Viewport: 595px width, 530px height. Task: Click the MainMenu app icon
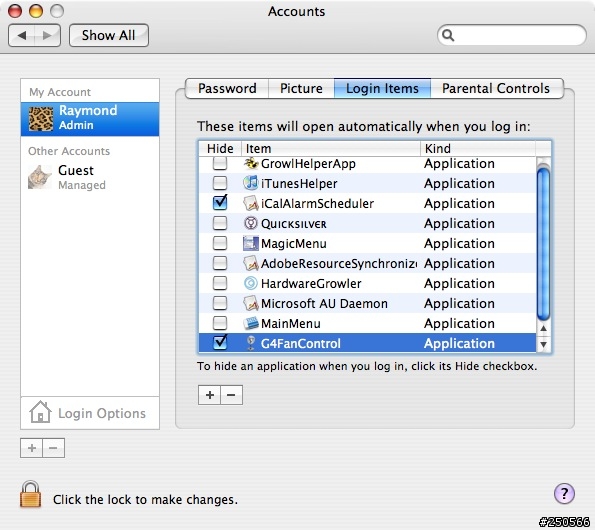pos(251,323)
